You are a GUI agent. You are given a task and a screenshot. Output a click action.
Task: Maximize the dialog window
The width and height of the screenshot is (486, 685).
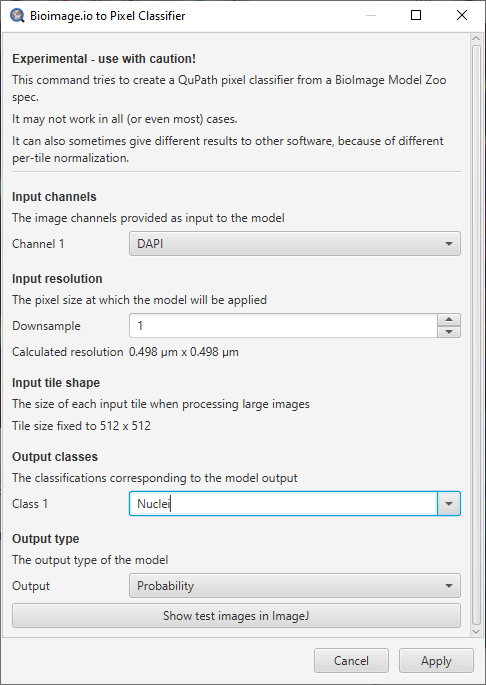[x=416, y=16]
